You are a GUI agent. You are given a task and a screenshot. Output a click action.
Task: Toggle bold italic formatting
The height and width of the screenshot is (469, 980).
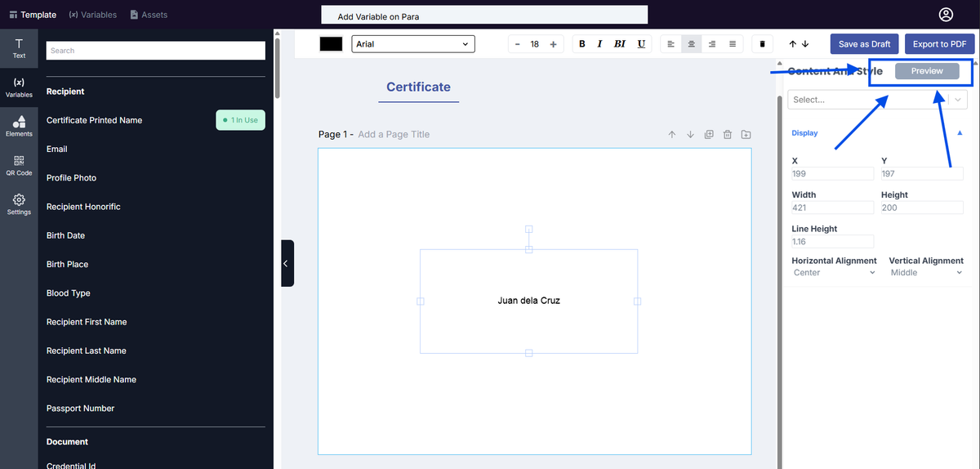(x=620, y=44)
